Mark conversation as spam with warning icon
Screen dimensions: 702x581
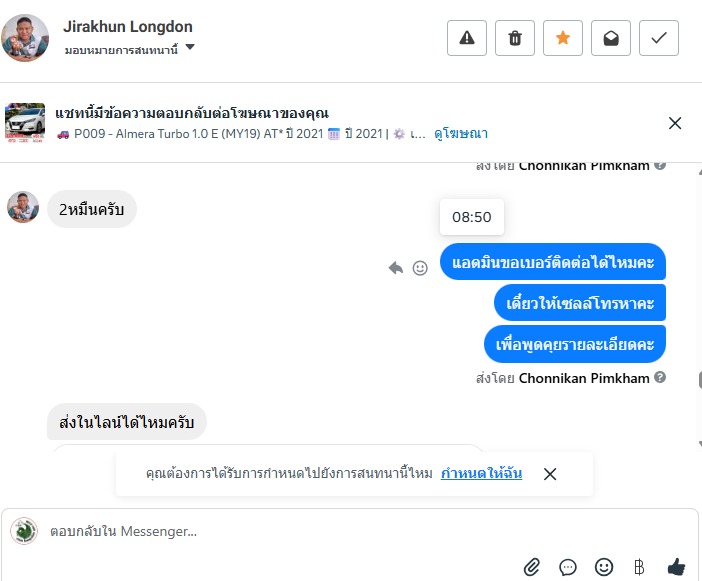coord(467,38)
